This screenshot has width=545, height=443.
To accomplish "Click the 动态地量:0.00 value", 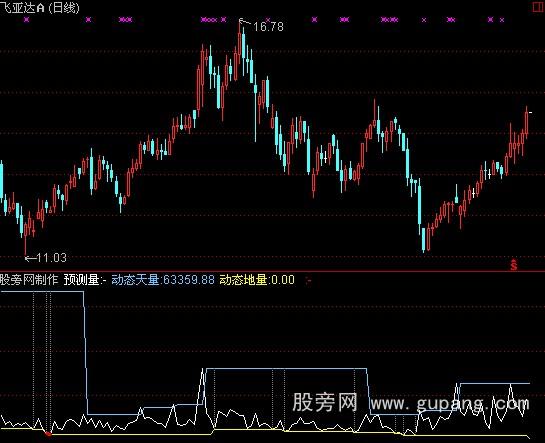I will click(x=257, y=280).
